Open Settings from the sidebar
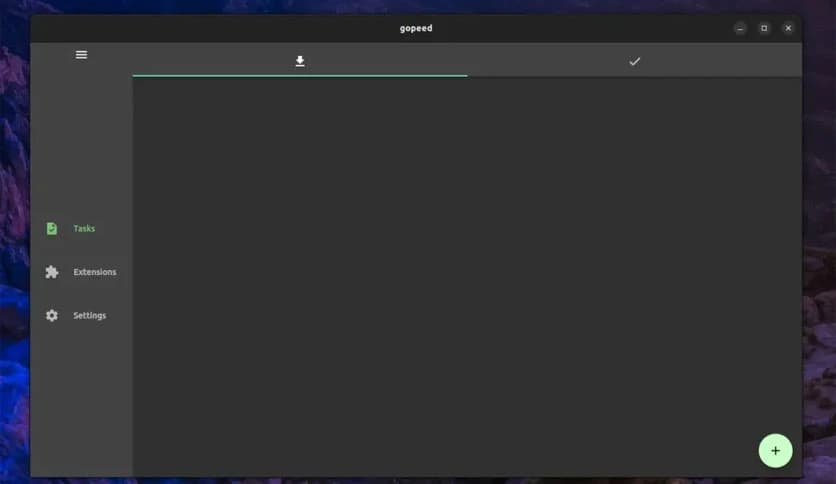Image resolution: width=836 pixels, height=484 pixels. point(82,316)
